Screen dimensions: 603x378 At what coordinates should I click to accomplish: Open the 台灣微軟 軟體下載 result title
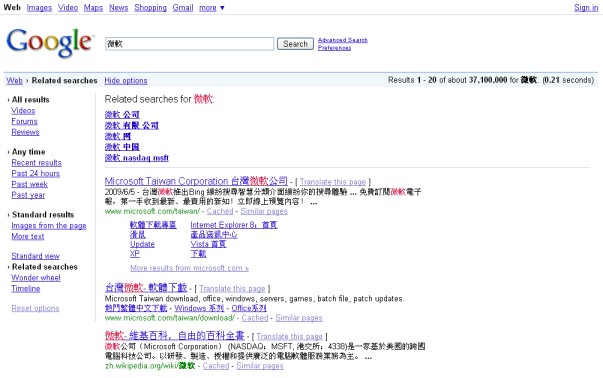click(x=146, y=288)
